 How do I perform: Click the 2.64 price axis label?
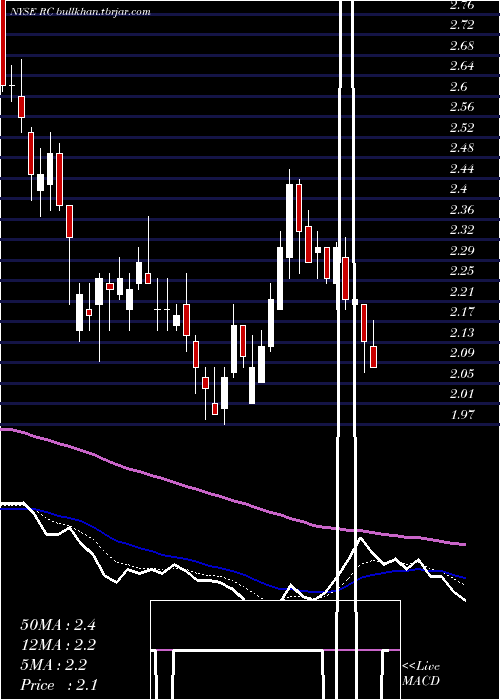point(462,66)
